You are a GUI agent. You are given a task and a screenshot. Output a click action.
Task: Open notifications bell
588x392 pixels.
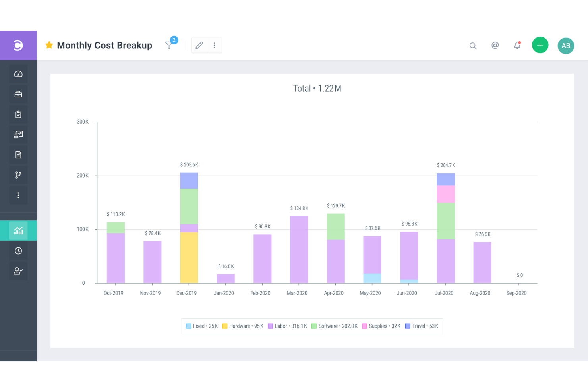click(517, 45)
